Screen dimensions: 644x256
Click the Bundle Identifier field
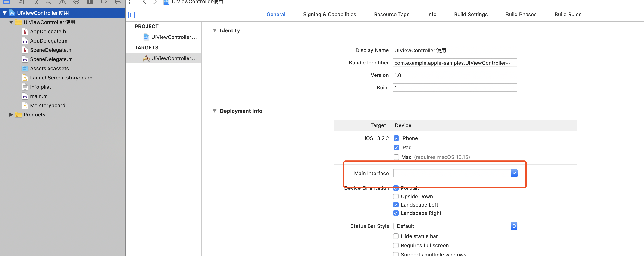[x=455, y=63]
